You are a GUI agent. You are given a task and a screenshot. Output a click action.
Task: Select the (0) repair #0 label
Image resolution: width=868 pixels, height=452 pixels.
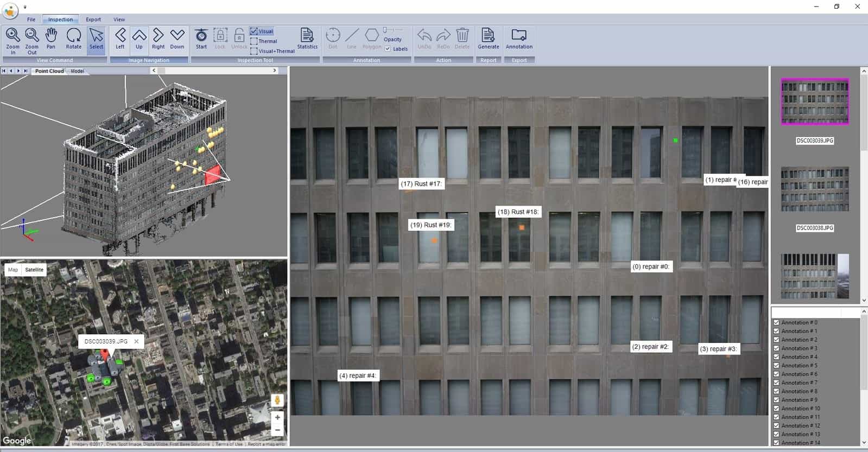coord(651,266)
